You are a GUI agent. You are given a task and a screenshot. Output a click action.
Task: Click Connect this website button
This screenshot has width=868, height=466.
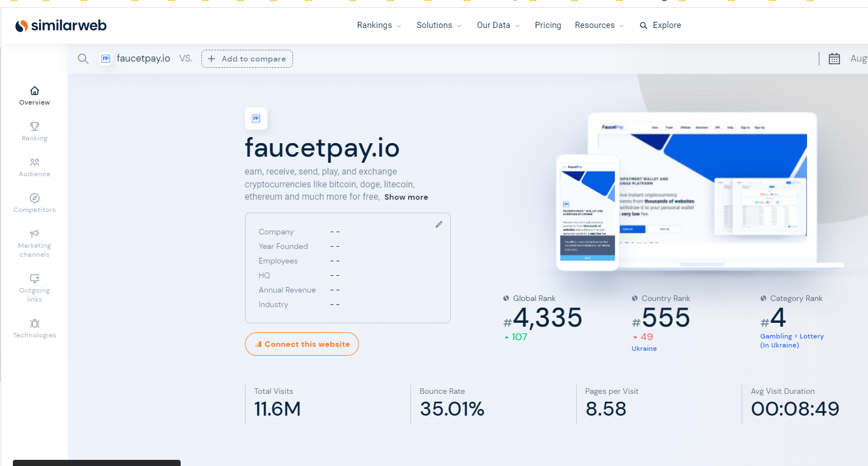click(x=302, y=344)
